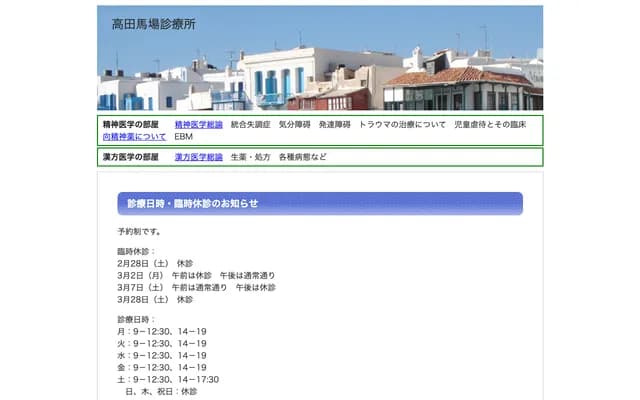Click the 火：9−12:30、14−19 hours line
Viewport: 640px width, 400px height.
point(162,344)
